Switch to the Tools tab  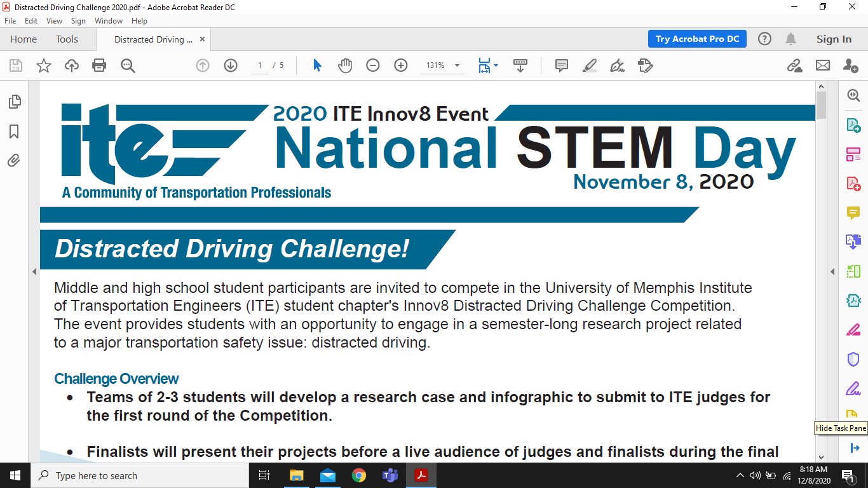(67, 39)
